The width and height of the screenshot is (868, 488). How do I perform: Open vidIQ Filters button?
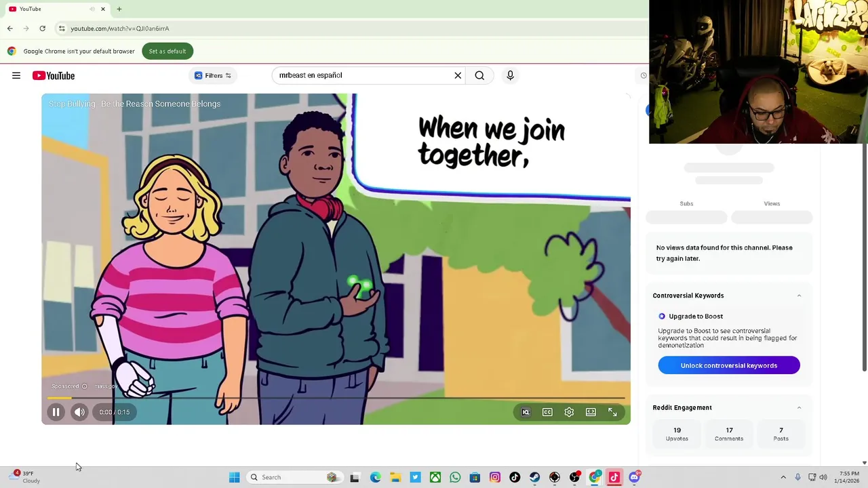[213, 75]
